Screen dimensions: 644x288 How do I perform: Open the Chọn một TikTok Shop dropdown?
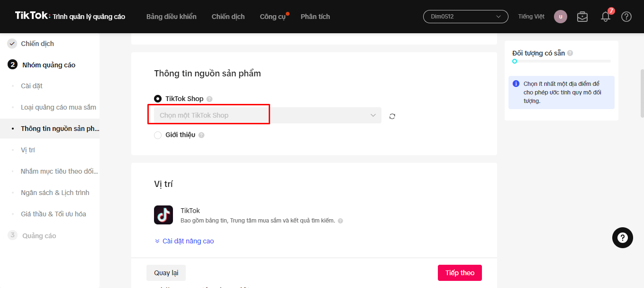click(x=268, y=115)
